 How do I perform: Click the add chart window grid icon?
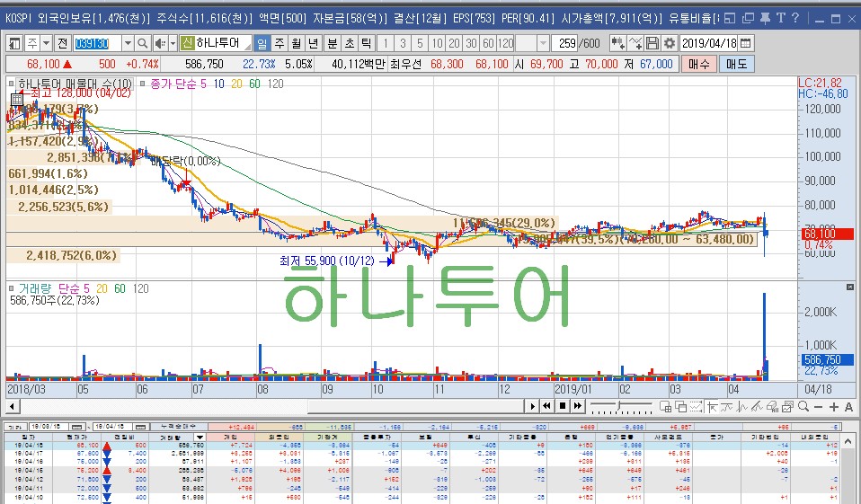(x=665, y=406)
